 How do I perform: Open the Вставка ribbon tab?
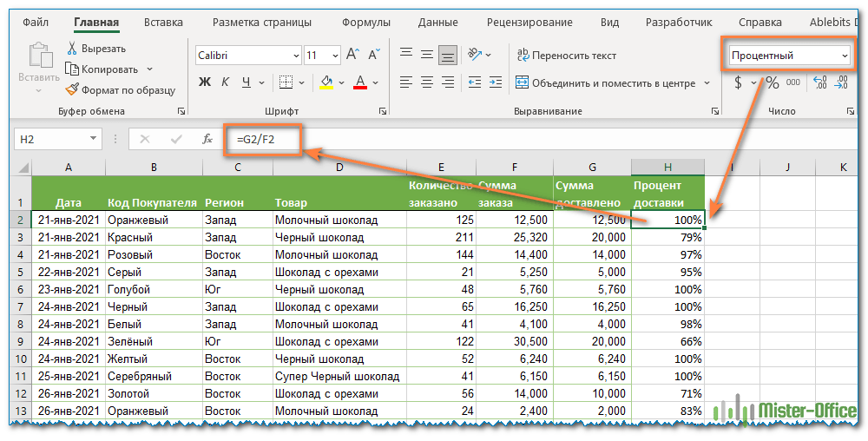click(164, 23)
